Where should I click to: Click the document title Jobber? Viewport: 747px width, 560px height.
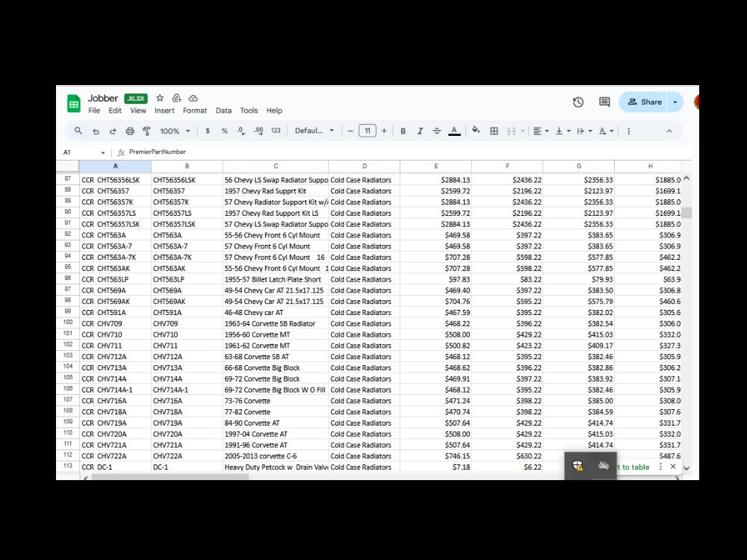point(102,98)
